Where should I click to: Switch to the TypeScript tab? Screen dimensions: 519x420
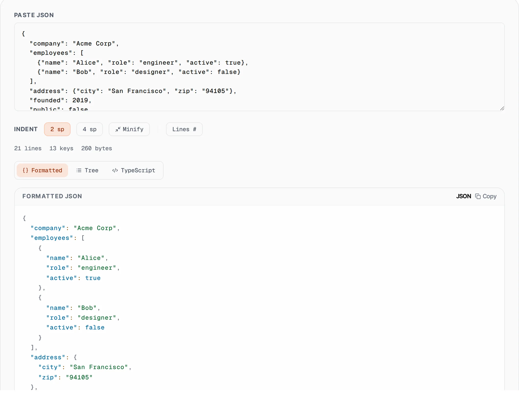[133, 170]
